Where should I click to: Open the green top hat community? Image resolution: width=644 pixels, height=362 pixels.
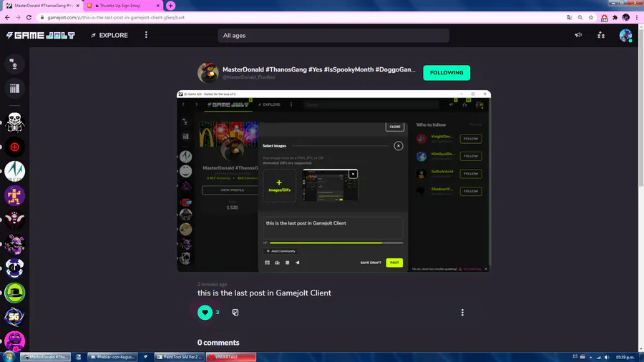15,293
